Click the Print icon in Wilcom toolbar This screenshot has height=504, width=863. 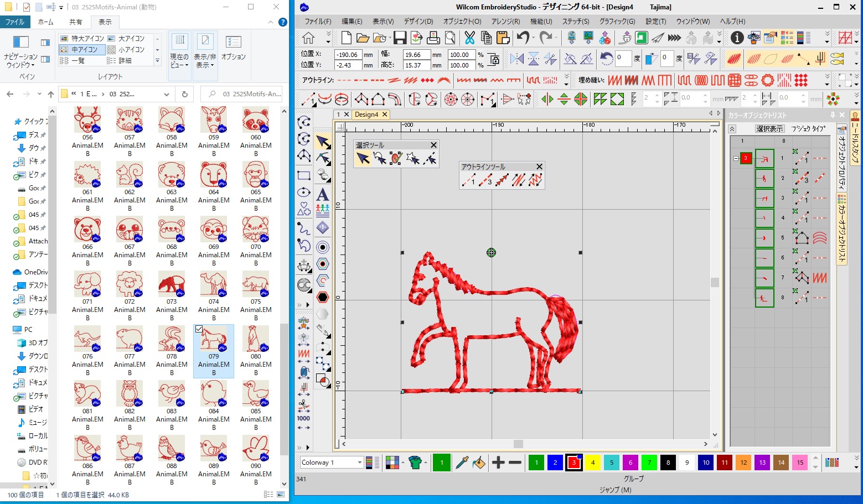click(433, 38)
